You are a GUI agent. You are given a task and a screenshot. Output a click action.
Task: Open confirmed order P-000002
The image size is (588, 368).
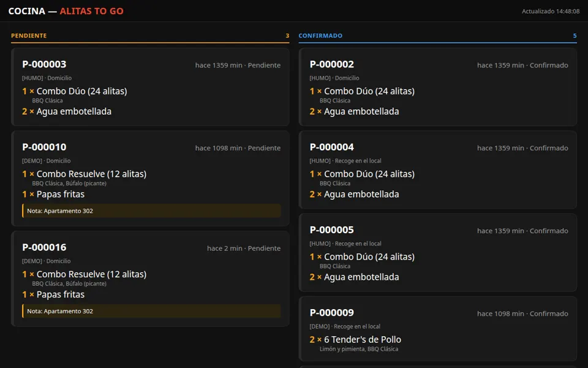click(437, 86)
